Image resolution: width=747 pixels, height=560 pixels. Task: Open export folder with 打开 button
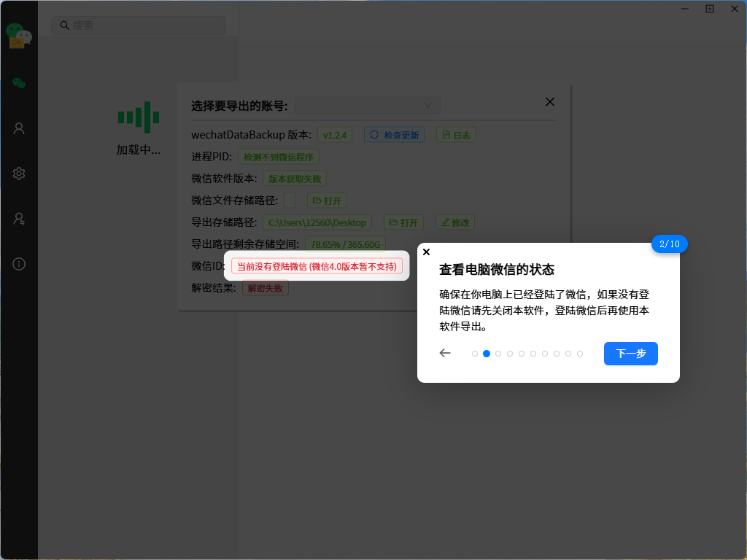[404, 222]
